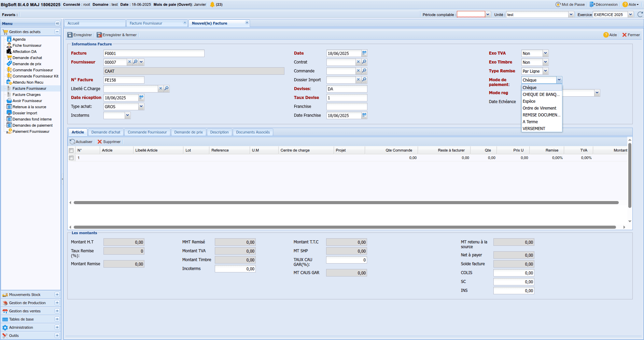
Task: Clear the Fournisseur field with X icon
Action: (130, 62)
